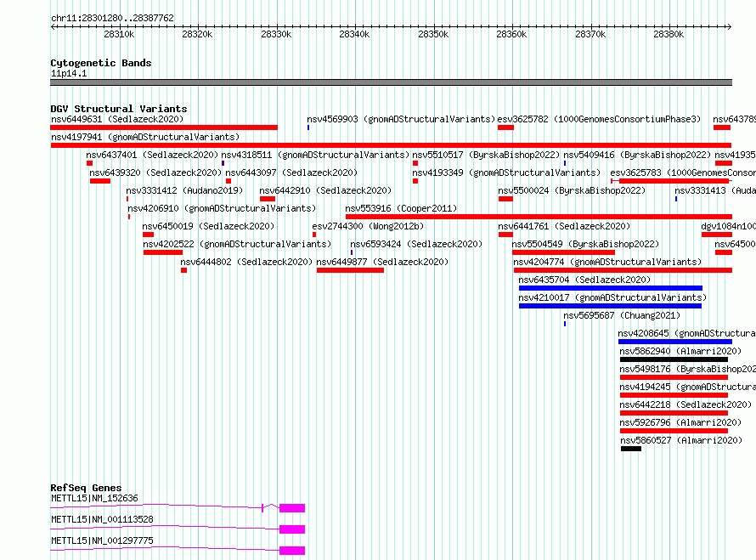This screenshot has height=560, width=756.
Task: Select nsv6444802 (Sedlazeck2020) label
Action: point(246,262)
